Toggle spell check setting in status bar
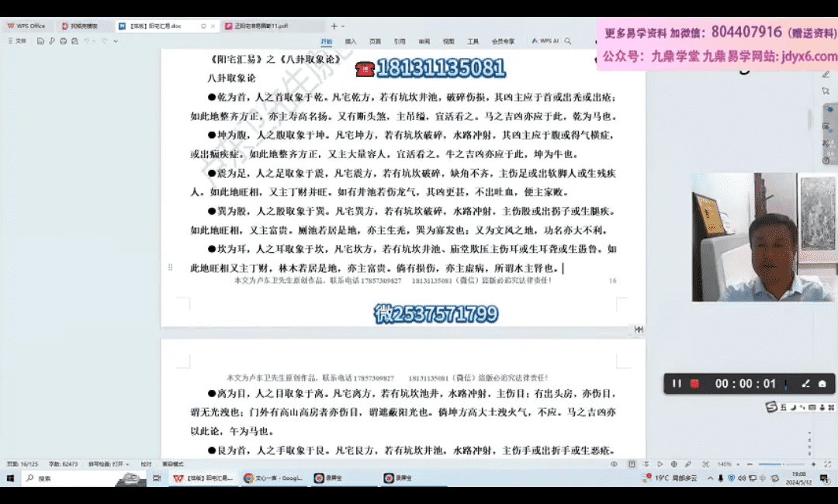This screenshot has width=838, height=504. click(106, 464)
